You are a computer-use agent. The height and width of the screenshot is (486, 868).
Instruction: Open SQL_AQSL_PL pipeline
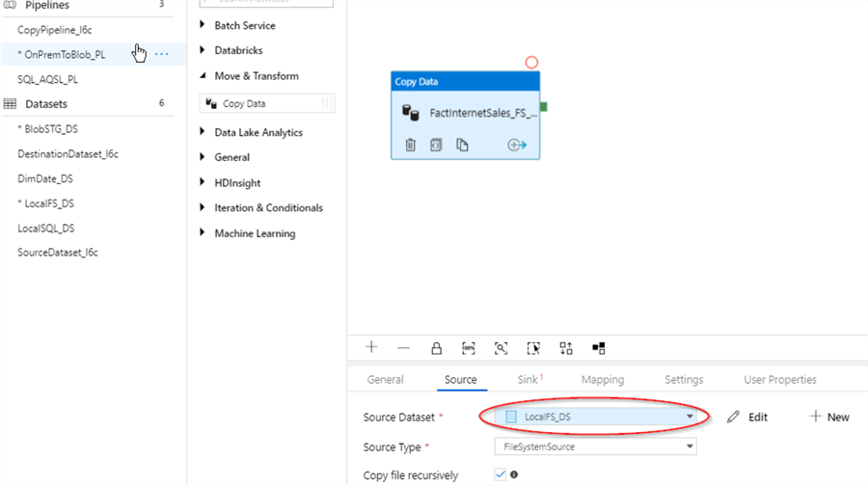[47, 79]
